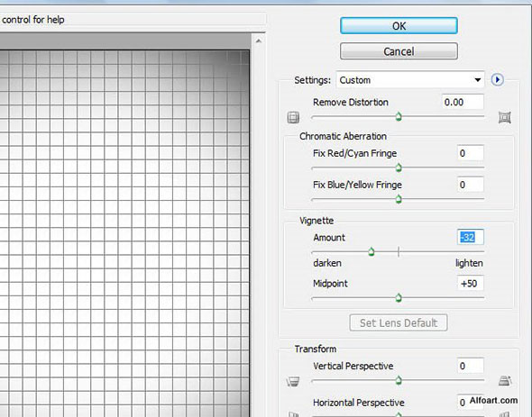Click the Set Lens Default button
This screenshot has width=532, height=417.
(399, 322)
